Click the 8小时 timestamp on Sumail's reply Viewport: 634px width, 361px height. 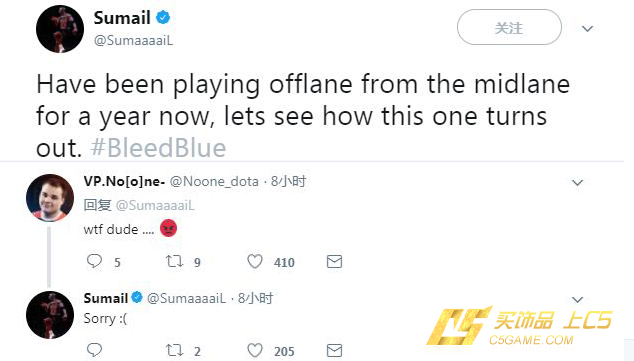tap(256, 298)
